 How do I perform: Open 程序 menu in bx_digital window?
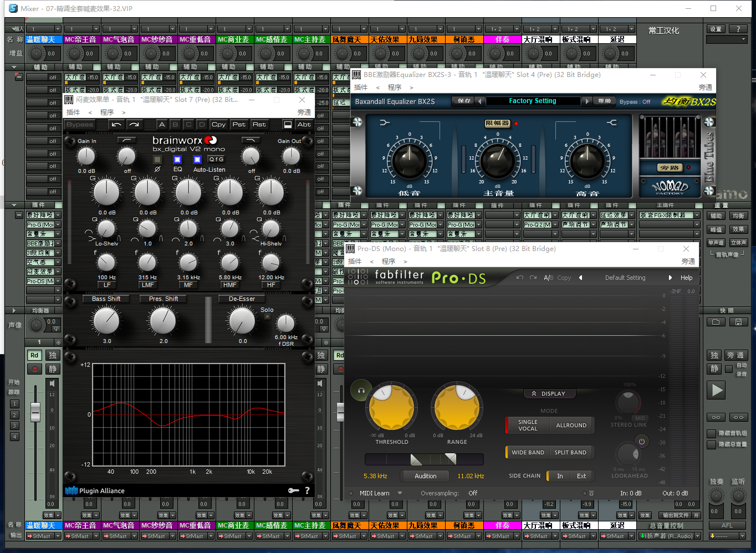tap(107, 112)
